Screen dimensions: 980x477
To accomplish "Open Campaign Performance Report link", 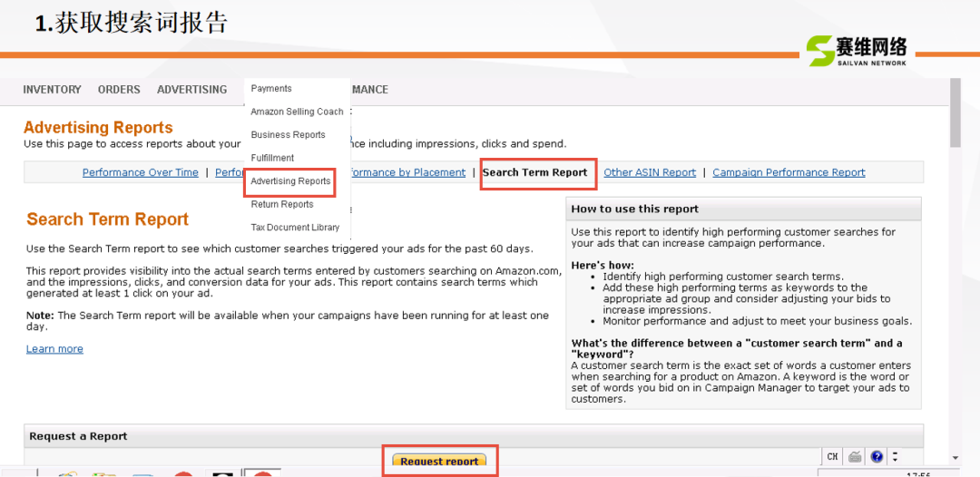I will [789, 172].
